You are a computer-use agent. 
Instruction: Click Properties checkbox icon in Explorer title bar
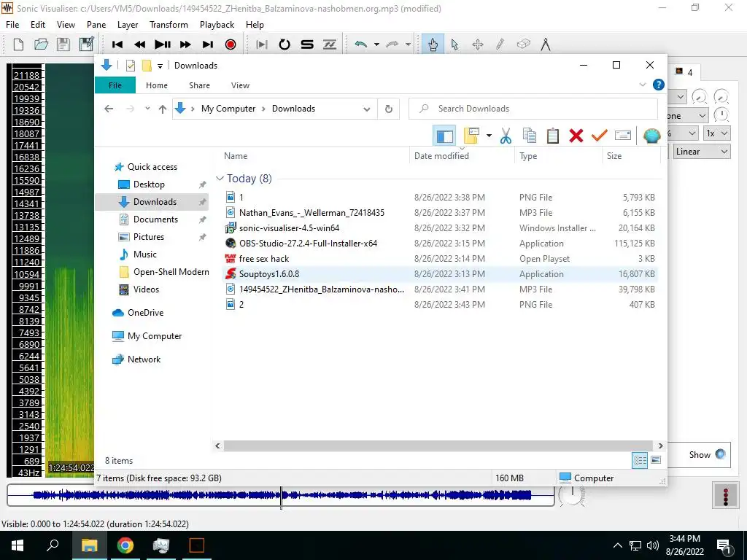[x=130, y=66]
